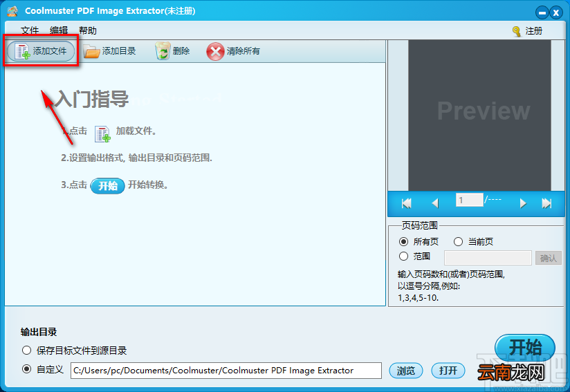Go to next page in preview
570x392 pixels.
pos(523,203)
